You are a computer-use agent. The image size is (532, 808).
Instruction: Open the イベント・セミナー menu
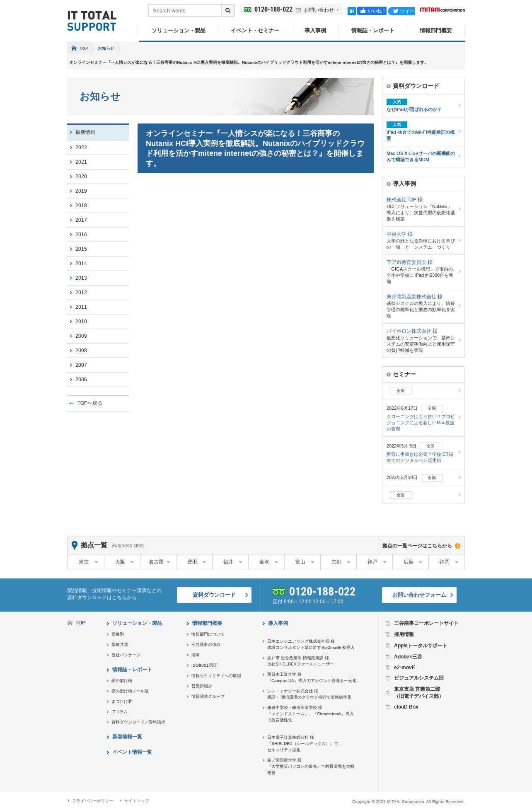point(255,31)
